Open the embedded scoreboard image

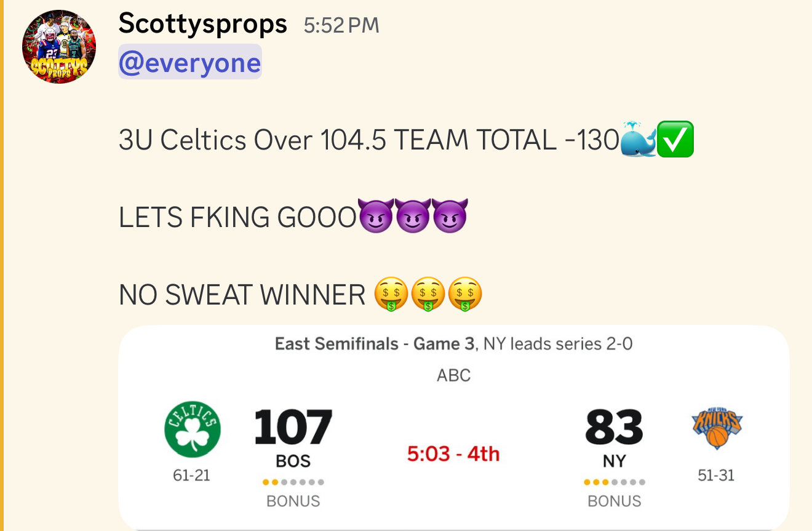point(454,428)
